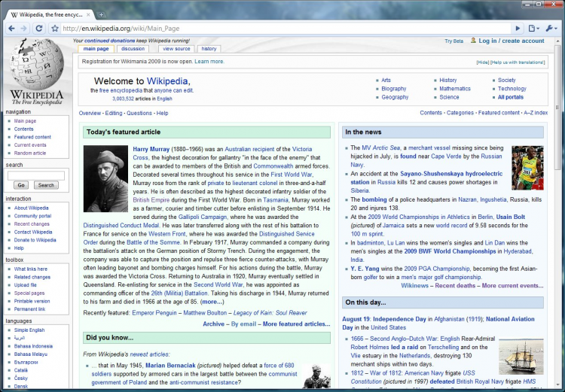This screenshot has width=565, height=392.
Task: Click the A–Z index link
Action: (x=536, y=113)
